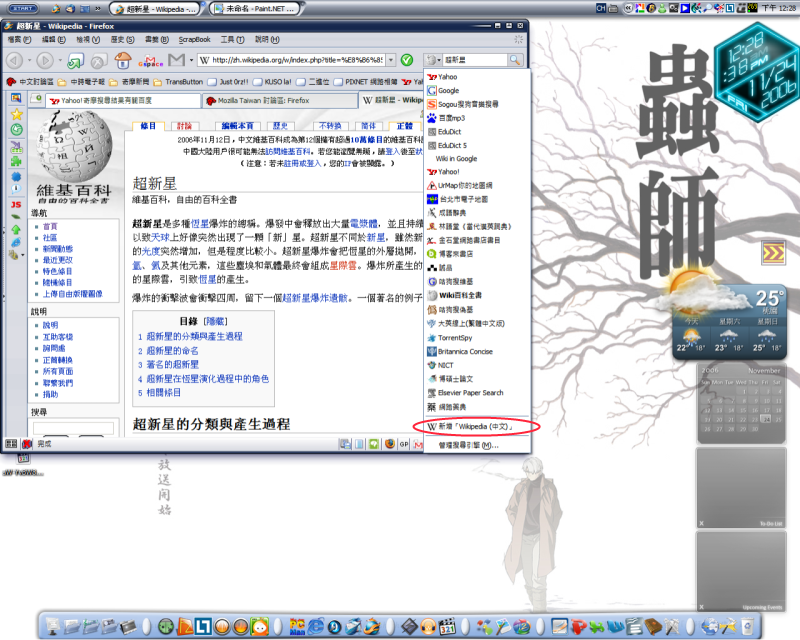Follow the 最近更改 sidebar link

click(58, 260)
